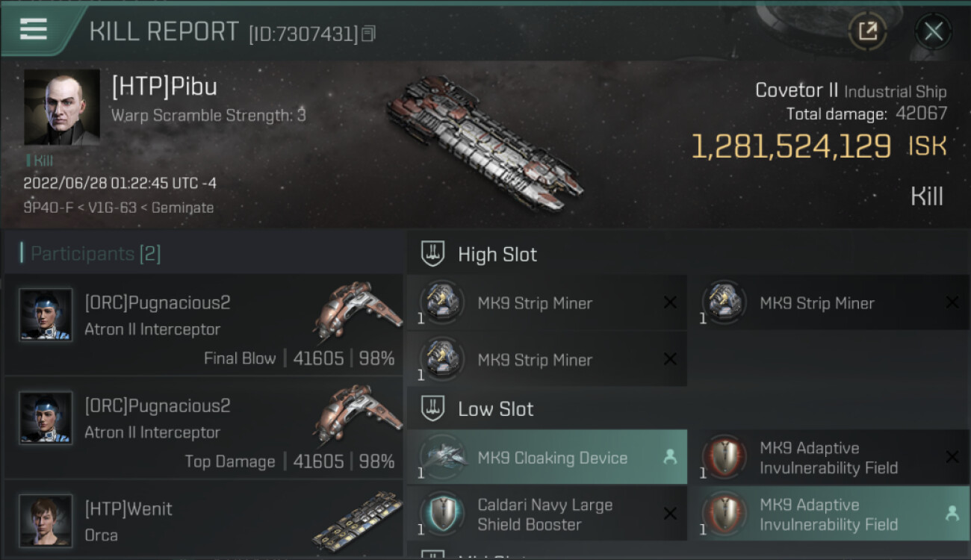Open Wenit's pilot portrait

click(46, 520)
